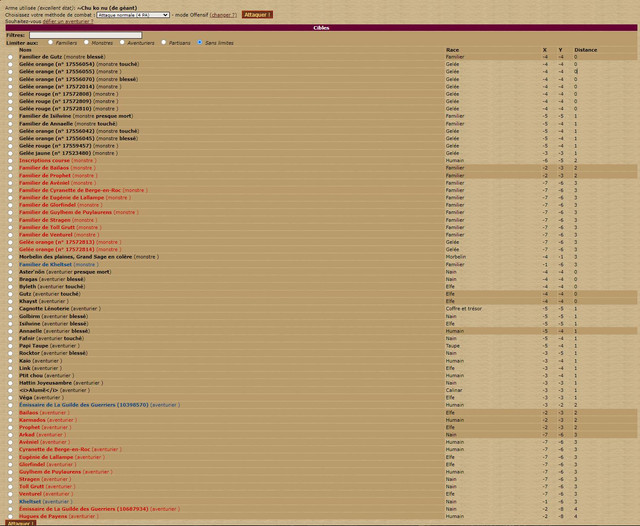Click the 'Y' column header
The image size is (640, 526).
pos(560,50)
